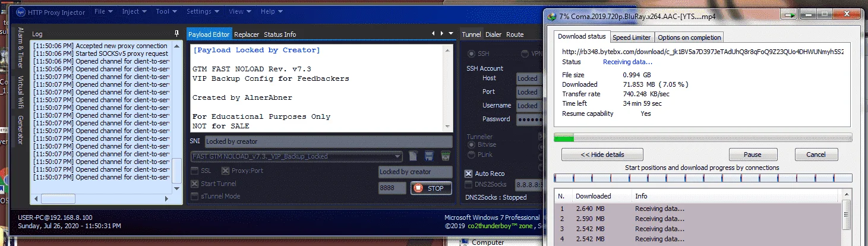Click the Log vertical scrollbar
This screenshot has width=868, height=246.
pos(178,117)
